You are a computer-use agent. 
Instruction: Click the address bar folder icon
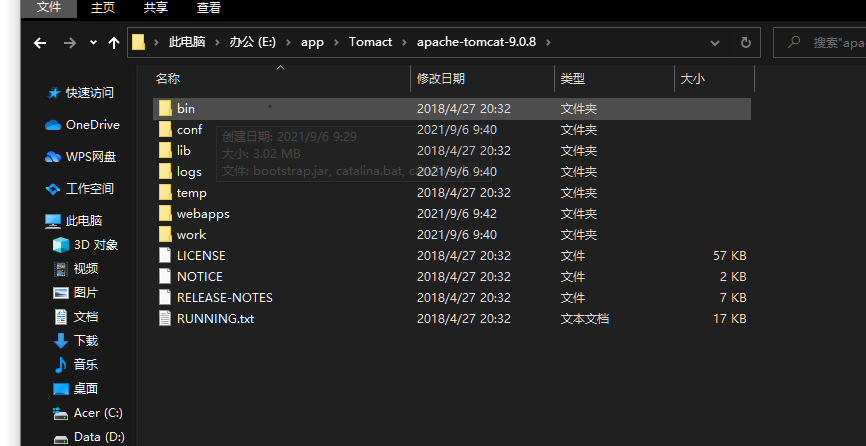pos(139,42)
